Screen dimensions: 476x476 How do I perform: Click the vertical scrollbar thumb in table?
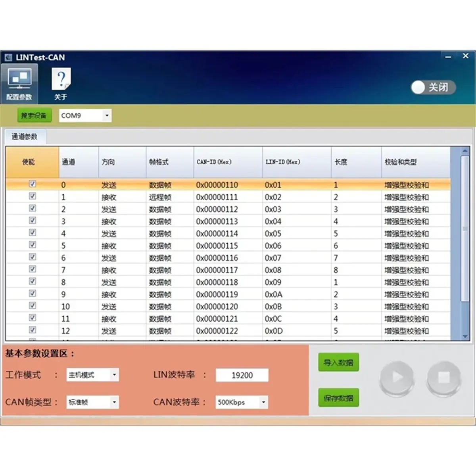465,228
